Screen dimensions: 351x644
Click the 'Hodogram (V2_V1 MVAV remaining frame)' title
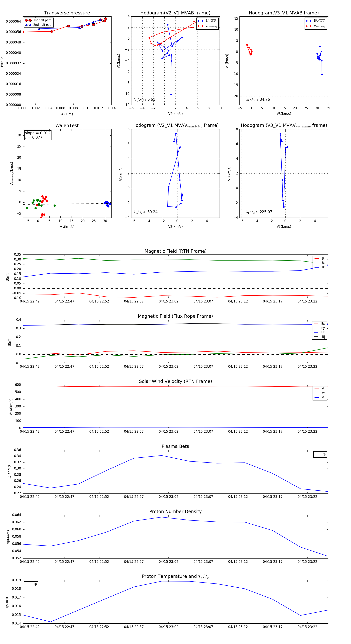[x=175, y=125]
